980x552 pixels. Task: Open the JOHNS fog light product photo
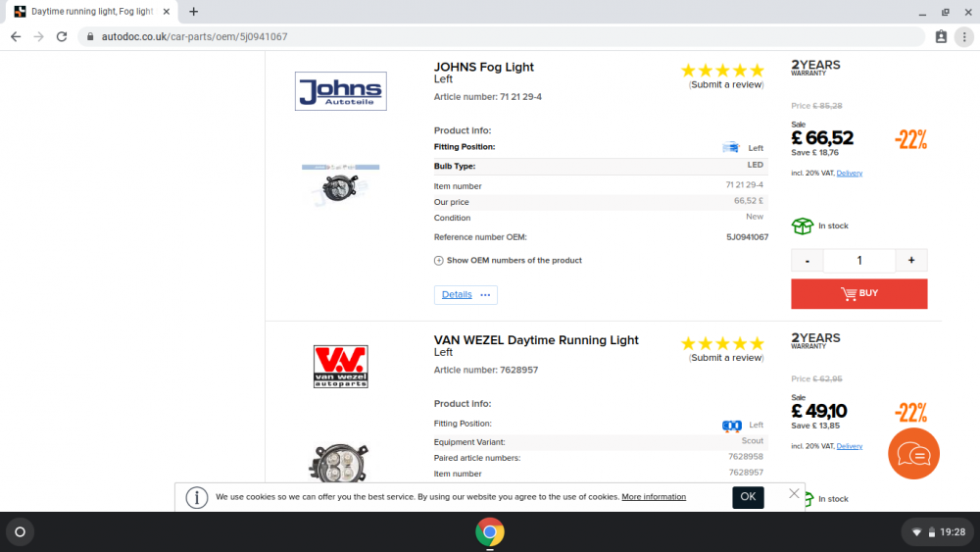pos(341,185)
